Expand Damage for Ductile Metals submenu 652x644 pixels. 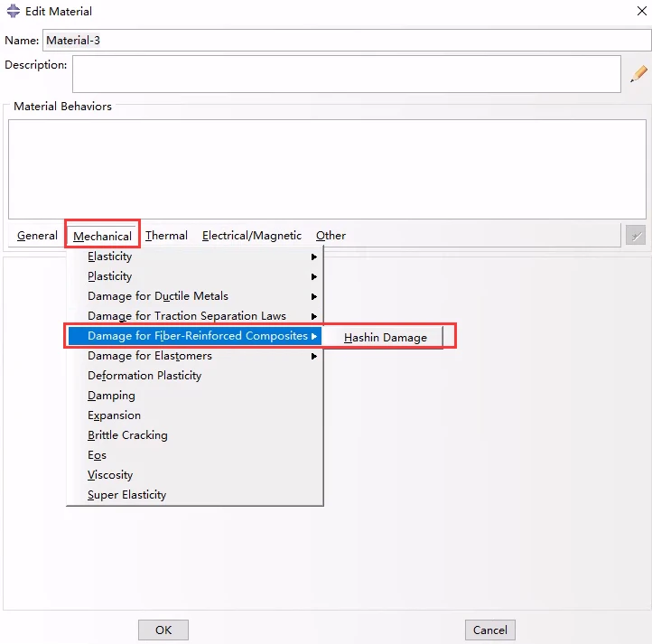[x=195, y=296]
